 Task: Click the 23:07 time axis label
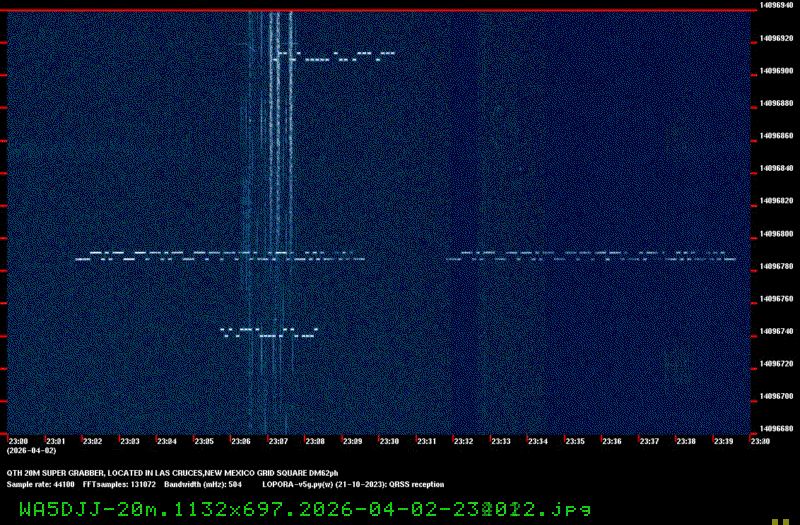tap(278, 441)
